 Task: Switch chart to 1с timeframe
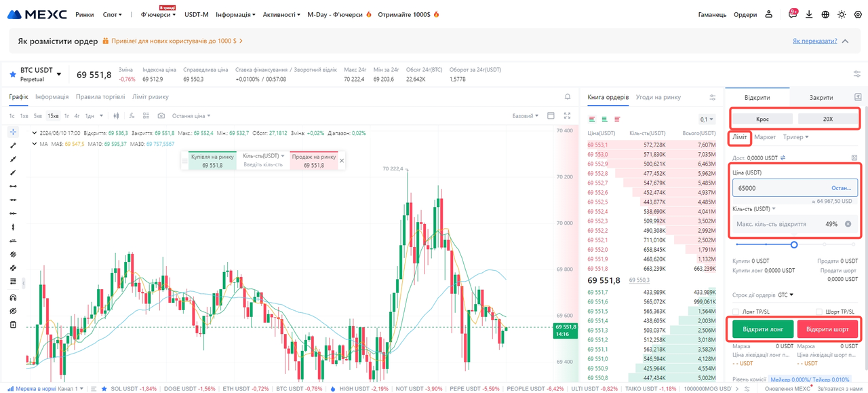[12, 116]
